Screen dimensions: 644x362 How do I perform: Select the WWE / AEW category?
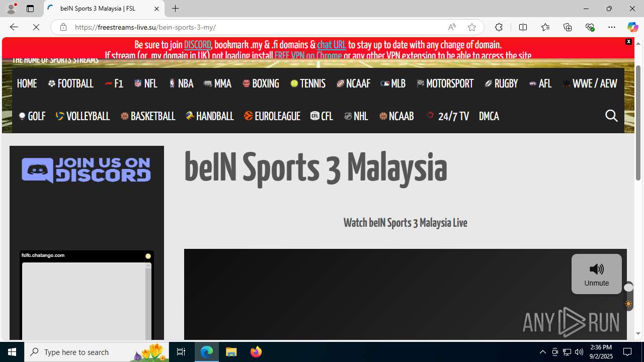[x=590, y=83]
